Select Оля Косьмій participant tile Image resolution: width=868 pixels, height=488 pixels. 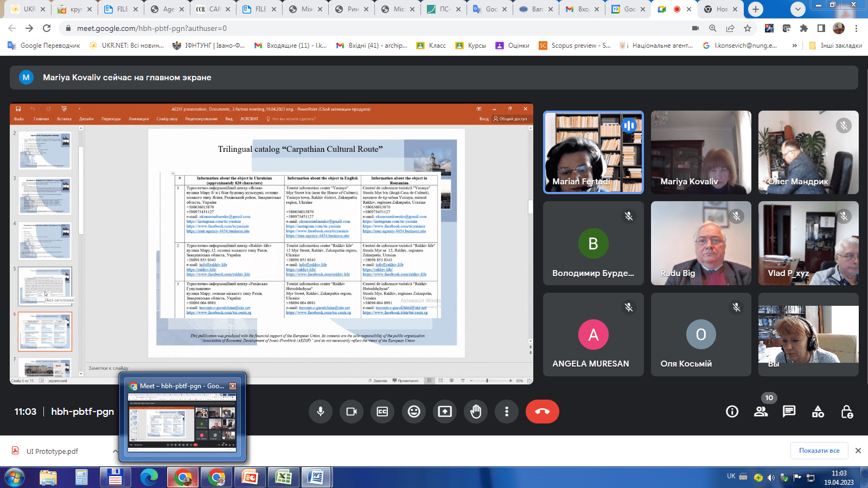click(701, 335)
